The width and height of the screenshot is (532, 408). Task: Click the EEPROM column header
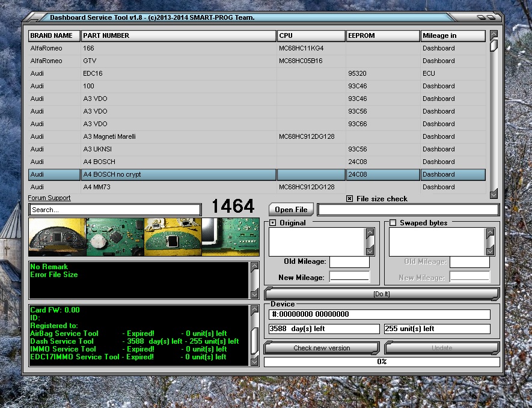[382, 36]
